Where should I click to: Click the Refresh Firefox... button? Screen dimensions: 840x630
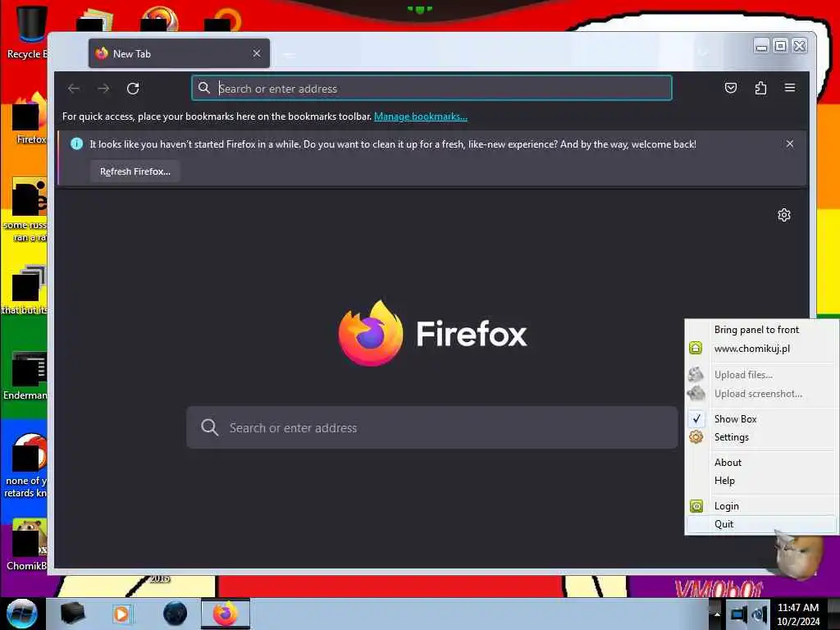[135, 171]
